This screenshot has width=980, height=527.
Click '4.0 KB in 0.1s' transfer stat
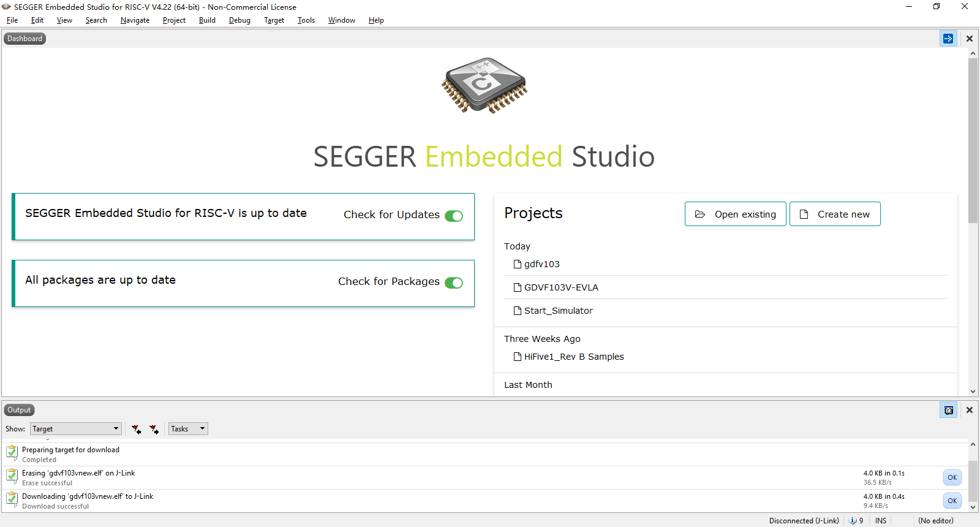pos(884,473)
